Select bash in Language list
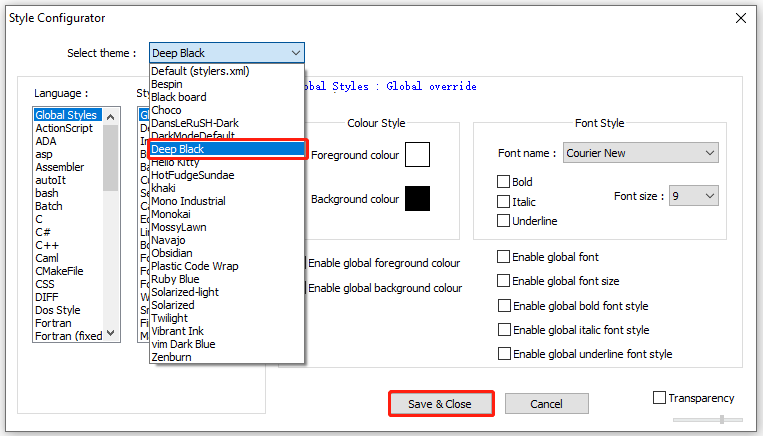763x436 pixels. click(68, 193)
